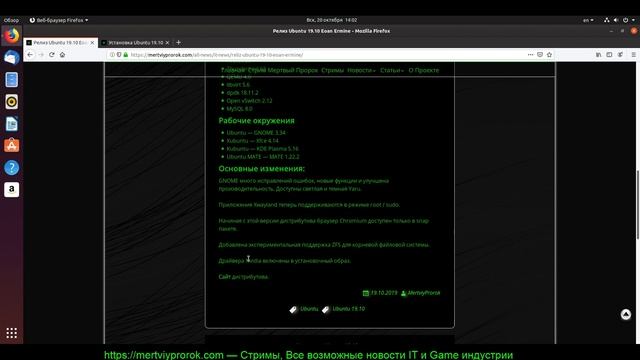Close the 'Установка Ubuntu 19.10' tab
Screen dimensions: 640x360
[x=167, y=42]
